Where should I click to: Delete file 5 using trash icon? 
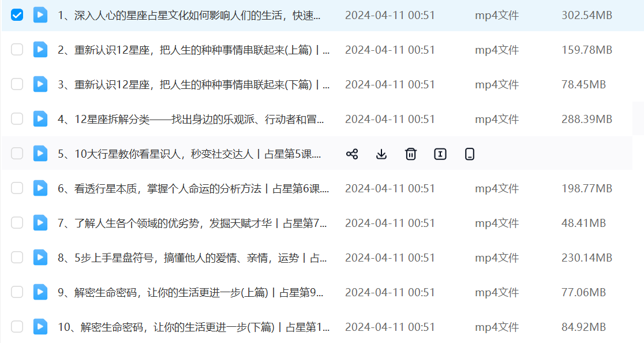[411, 154]
